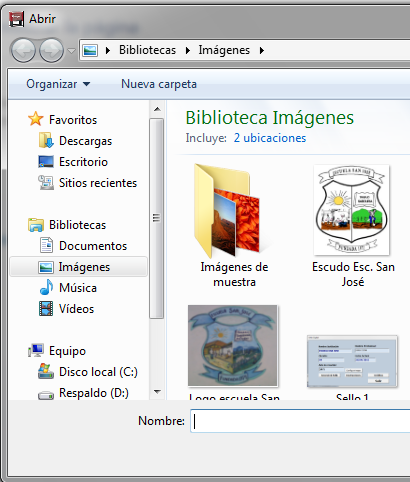The width and height of the screenshot is (410, 482).
Task: Click the pictures library icon in address bar
Action: pos(90,50)
